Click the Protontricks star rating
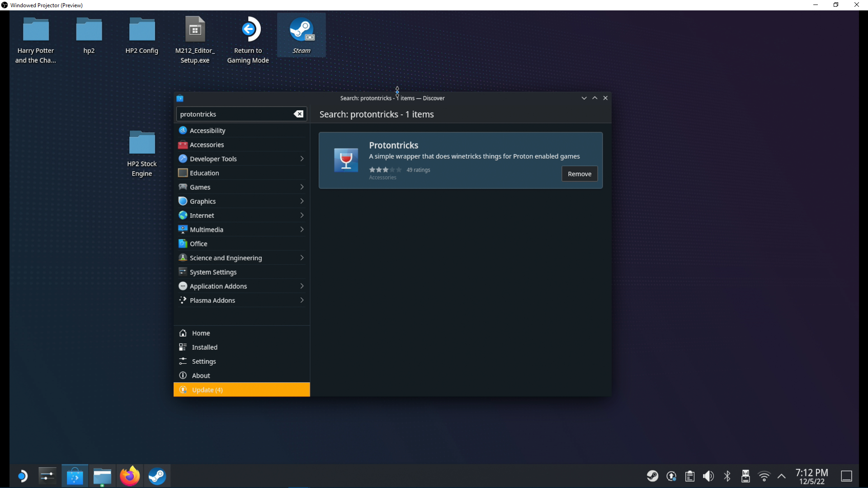Image resolution: width=868 pixels, height=488 pixels. 385,170
